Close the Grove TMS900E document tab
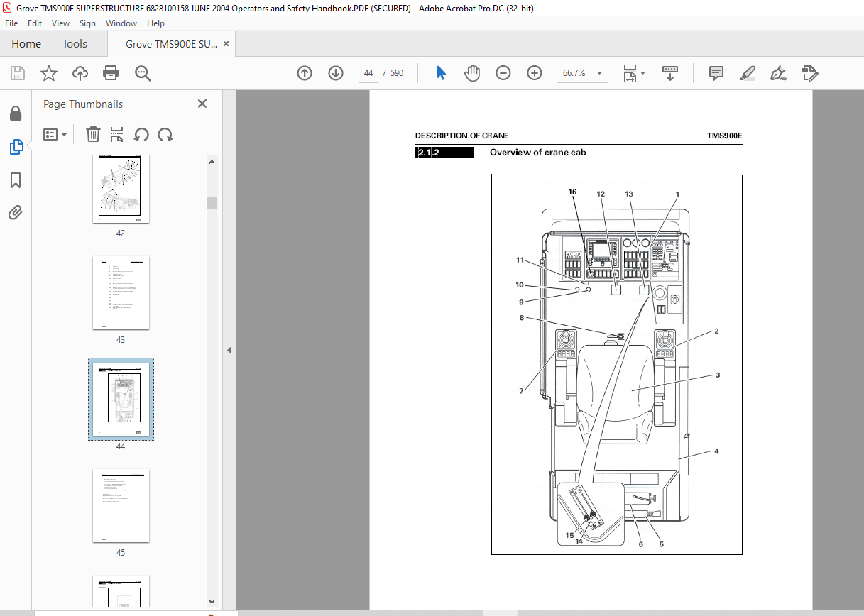This screenshot has height=616, width=864. (226, 44)
